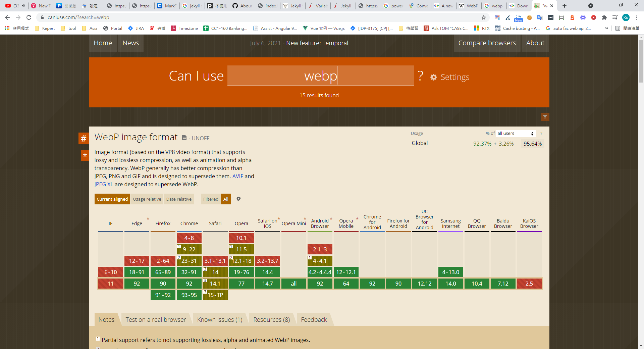Reload the page in the browser
The height and width of the screenshot is (349, 644).
coord(29,17)
